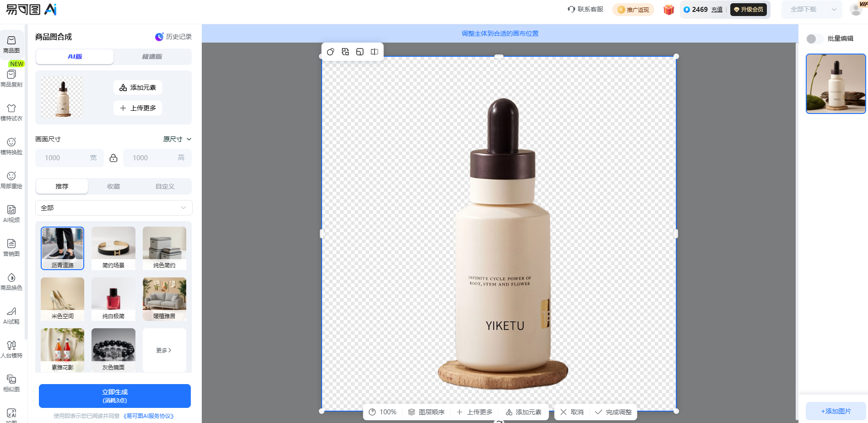This screenshot has width=868, height=423.
Task: Click the 100% zoom control
Action: coord(383,412)
